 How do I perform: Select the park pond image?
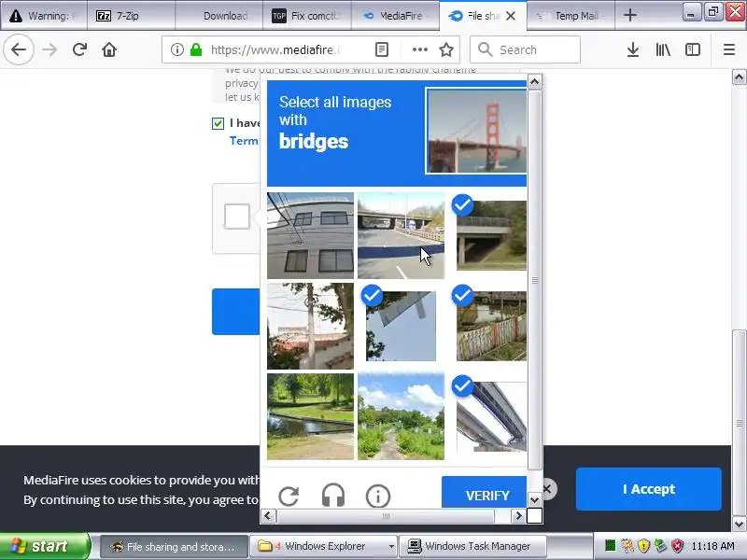coord(310,416)
